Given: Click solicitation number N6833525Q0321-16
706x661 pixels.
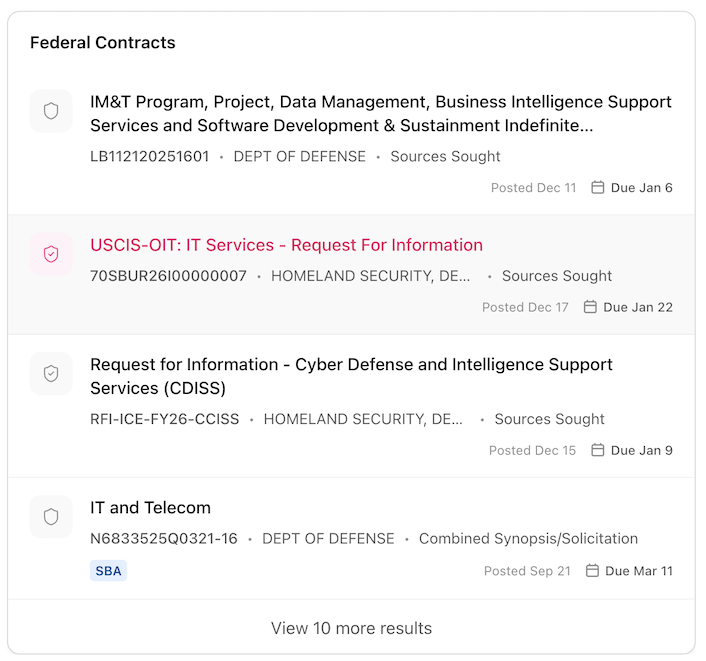Looking at the screenshot, I should pyautogui.click(x=164, y=539).
